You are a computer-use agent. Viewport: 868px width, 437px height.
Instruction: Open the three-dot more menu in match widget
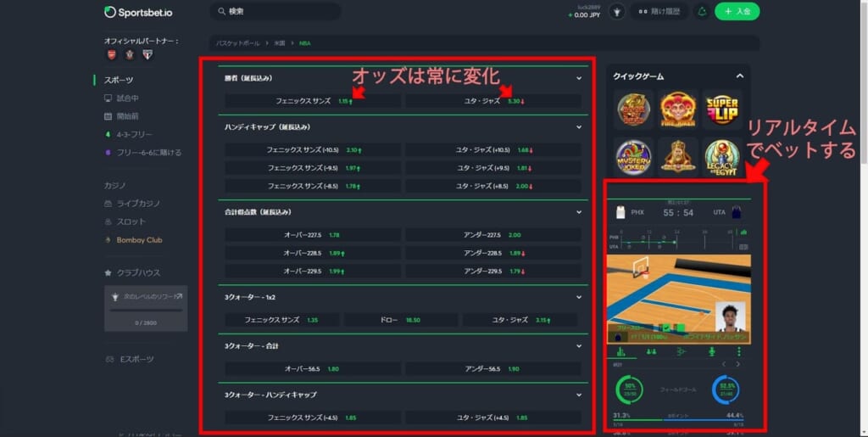click(x=739, y=351)
